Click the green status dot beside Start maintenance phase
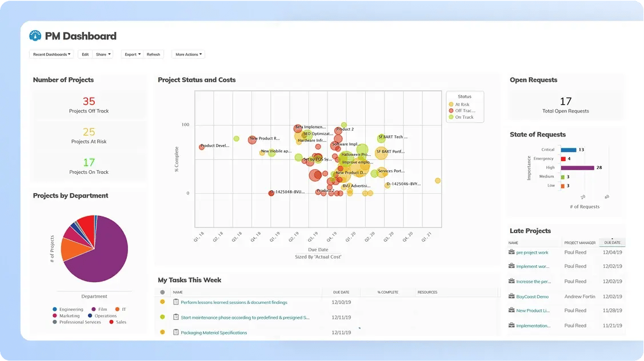Screen dimensions: 644x361 tap(162, 316)
